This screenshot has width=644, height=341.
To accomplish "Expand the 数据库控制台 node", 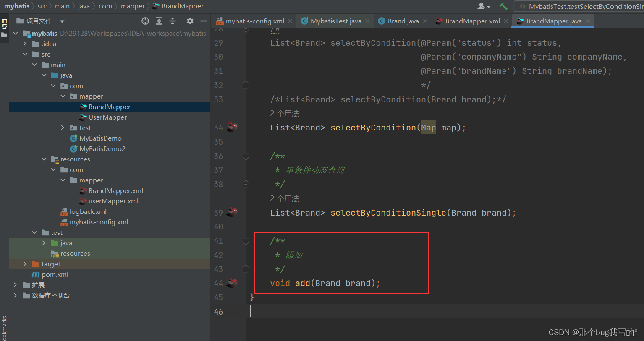I will click(16, 295).
